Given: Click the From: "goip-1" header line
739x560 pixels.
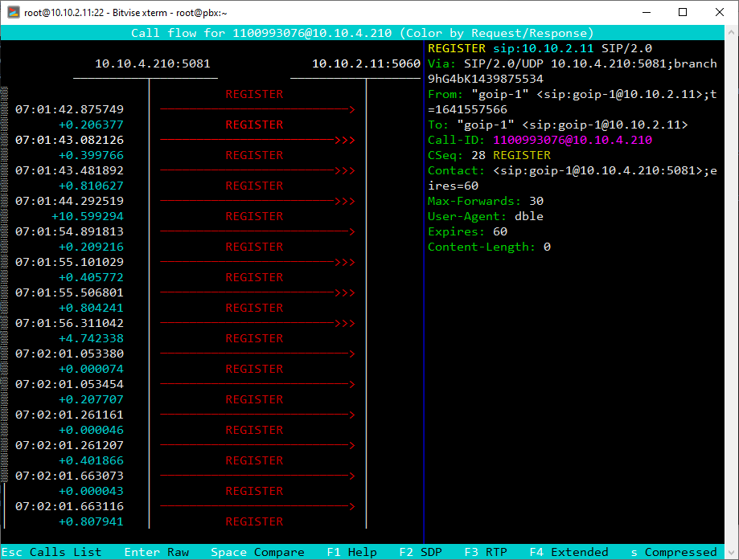Looking at the screenshot, I should [x=573, y=94].
